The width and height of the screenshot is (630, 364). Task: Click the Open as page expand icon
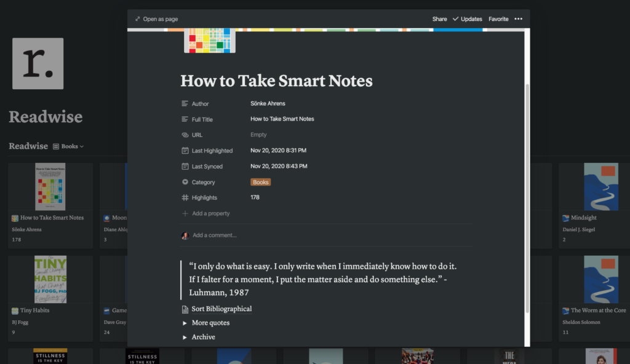click(x=137, y=19)
